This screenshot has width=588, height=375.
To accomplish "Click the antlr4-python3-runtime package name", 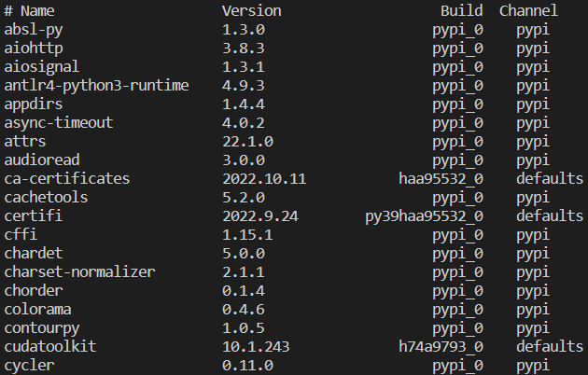I will [97, 86].
